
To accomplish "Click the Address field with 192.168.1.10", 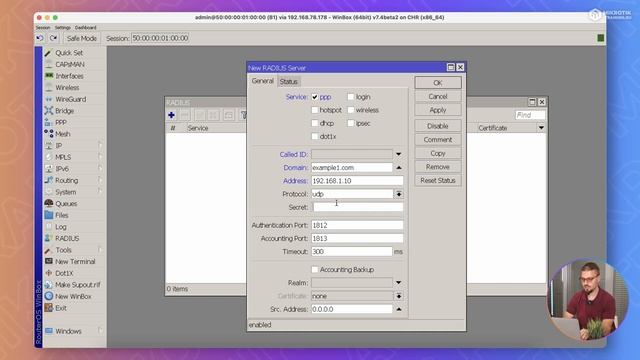I will [x=358, y=181].
